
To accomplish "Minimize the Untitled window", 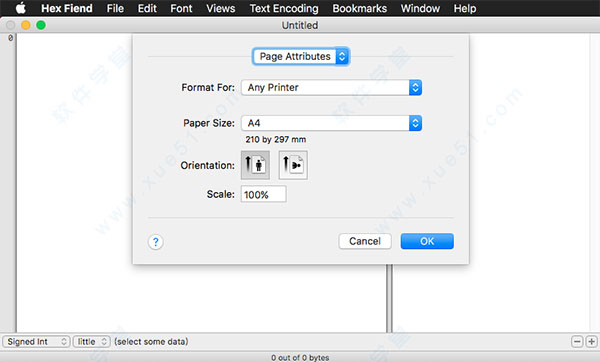I will pos(26,25).
